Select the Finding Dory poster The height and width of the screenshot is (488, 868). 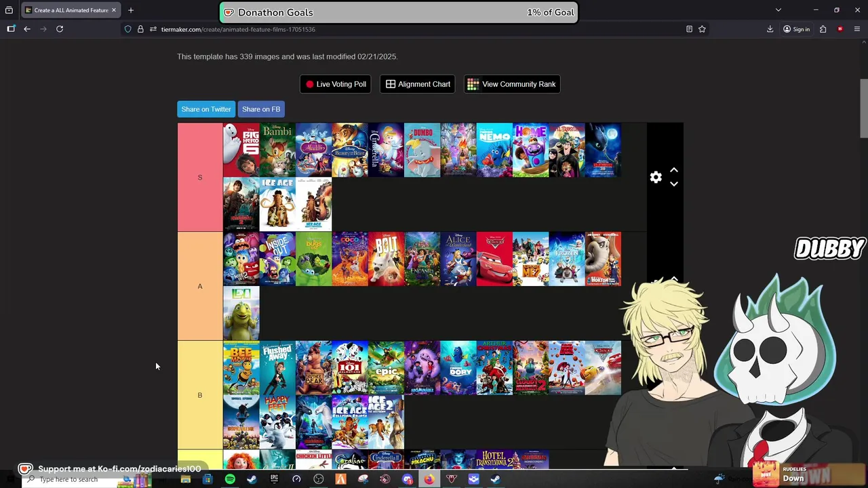pos(458,368)
